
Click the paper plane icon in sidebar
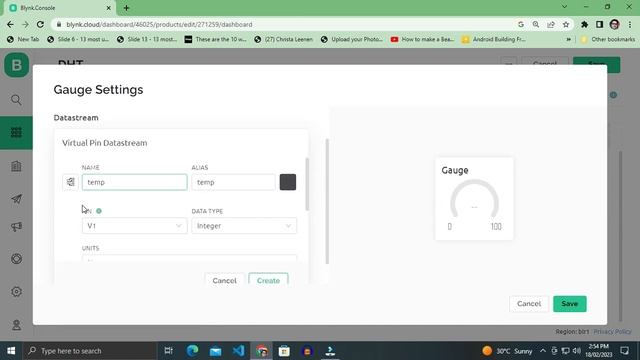tap(16, 199)
